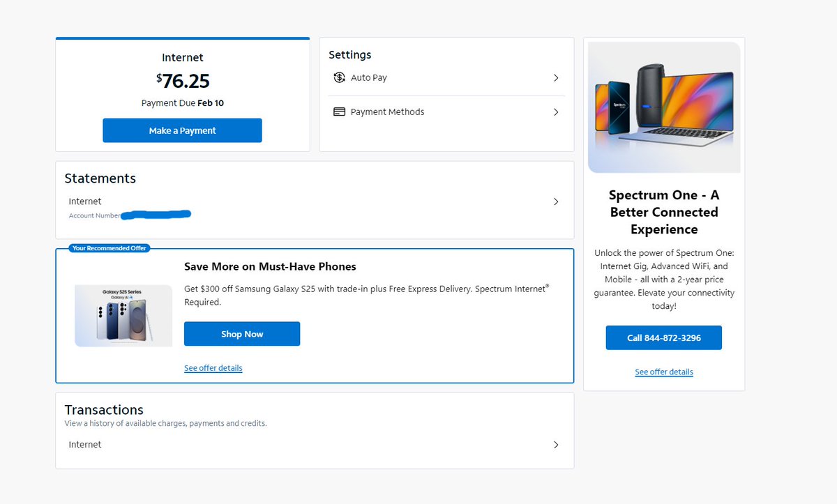
Task: Click Spectrum One devices promo image
Action: tap(664, 107)
